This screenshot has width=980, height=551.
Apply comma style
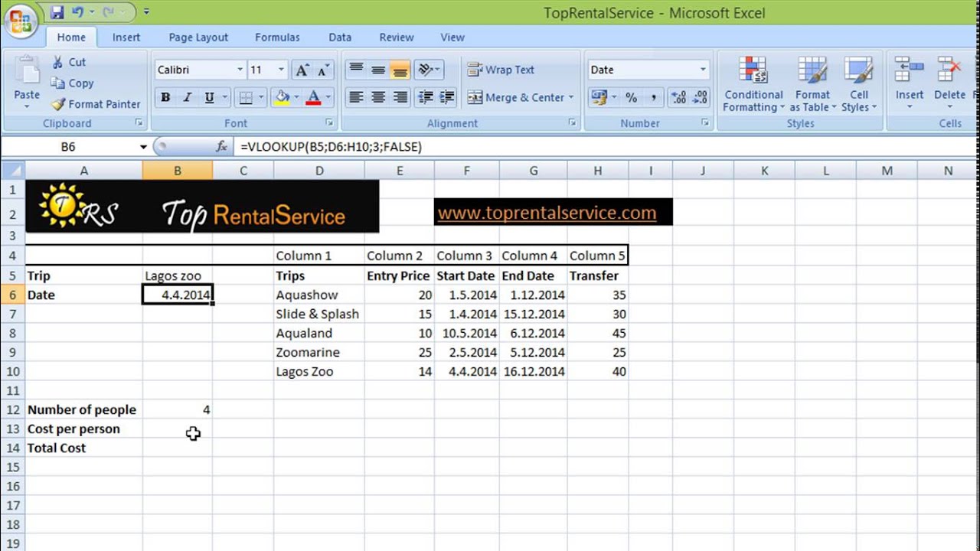(x=653, y=97)
